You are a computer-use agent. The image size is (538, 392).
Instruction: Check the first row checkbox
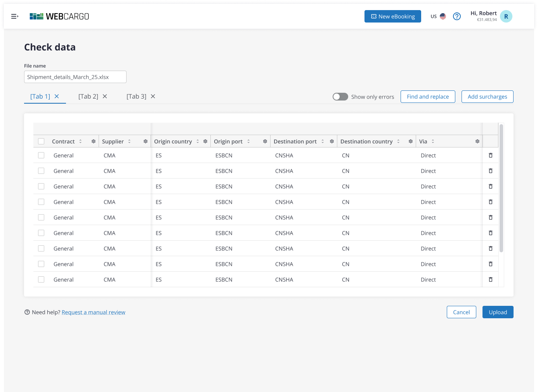41,155
